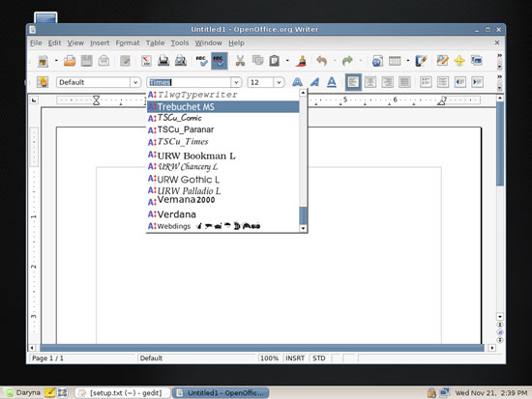Image resolution: width=532 pixels, height=399 pixels.
Task: Expand the paragraph style Default dropdown
Action: click(x=135, y=82)
